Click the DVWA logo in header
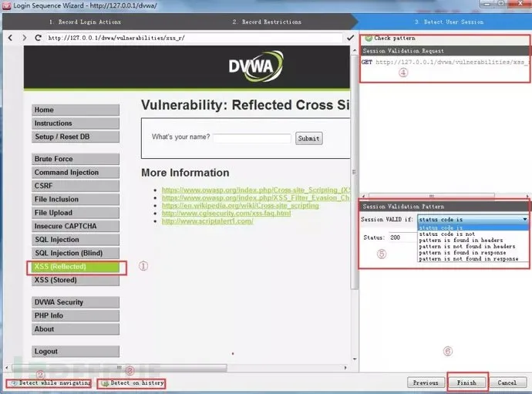This screenshot has height=394, width=532. coord(256,66)
